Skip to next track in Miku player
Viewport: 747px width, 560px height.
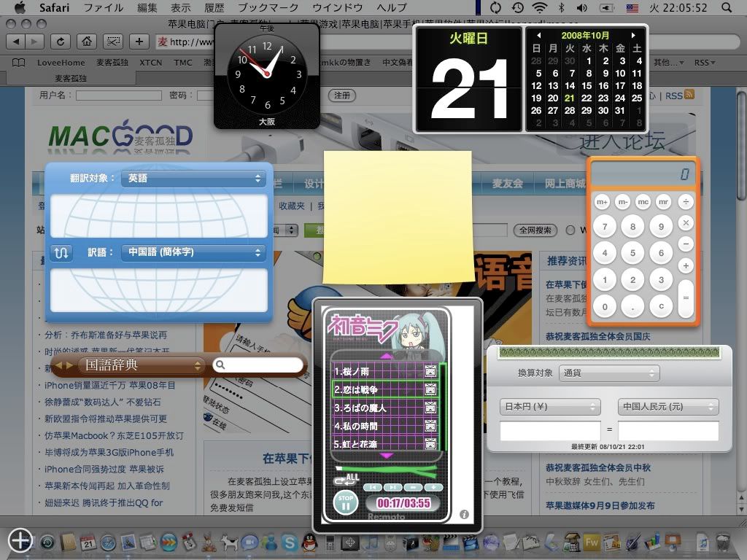tap(393, 487)
